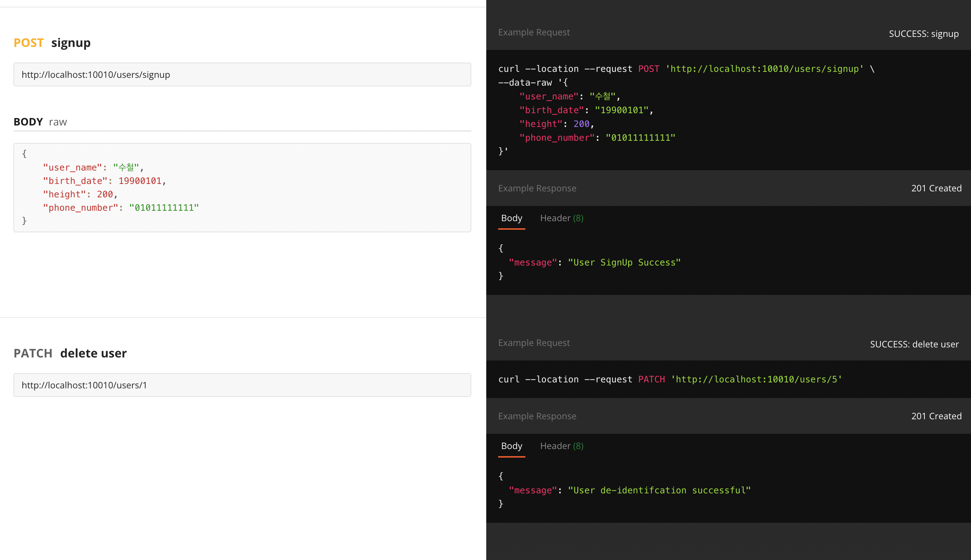971x560 pixels.
Task: Select the PATCH delete user heading
Action: [70, 353]
